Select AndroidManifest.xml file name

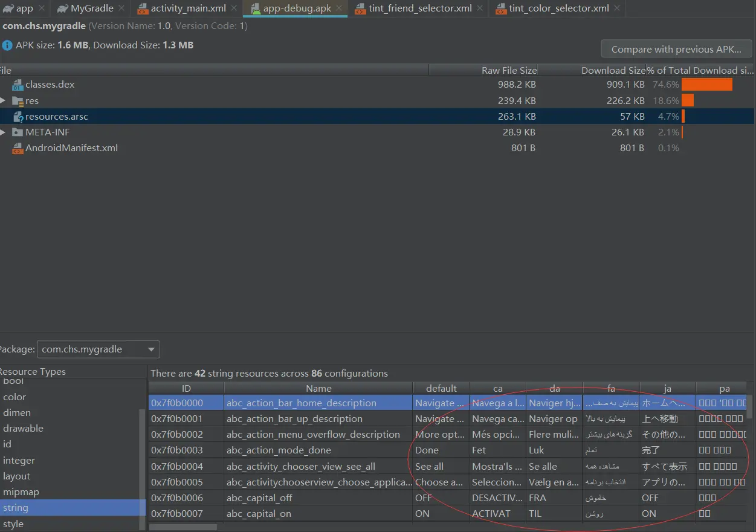click(71, 148)
